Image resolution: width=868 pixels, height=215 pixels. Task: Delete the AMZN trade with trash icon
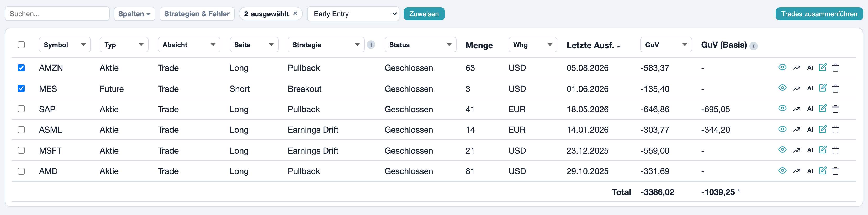click(x=835, y=68)
